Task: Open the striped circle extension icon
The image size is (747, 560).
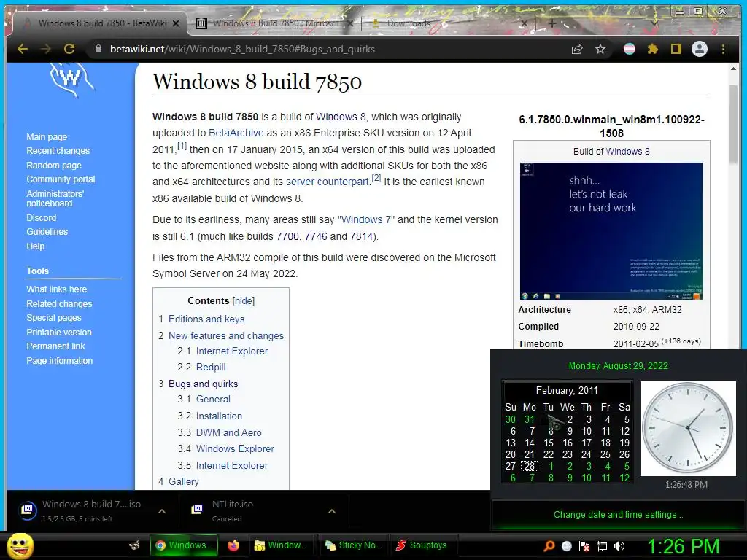Action: (x=630, y=49)
